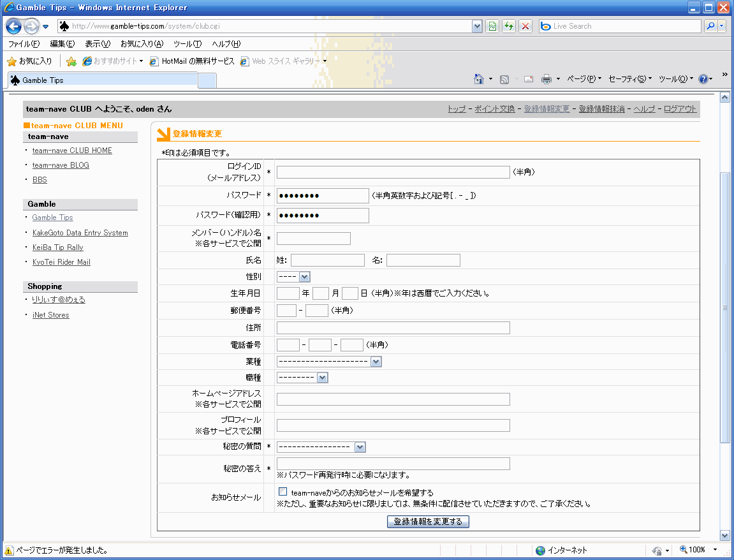Print the page with printer icon
734x560 pixels.
(546, 79)
